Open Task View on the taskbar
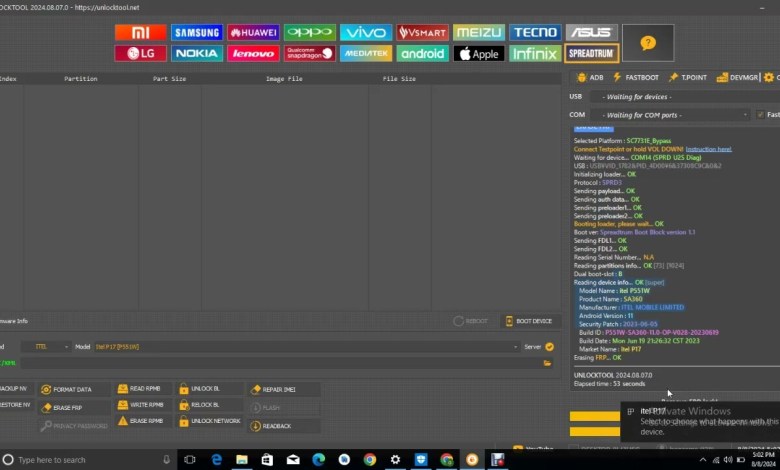Viewport: 780px width, 470px height. click(190, 460)
